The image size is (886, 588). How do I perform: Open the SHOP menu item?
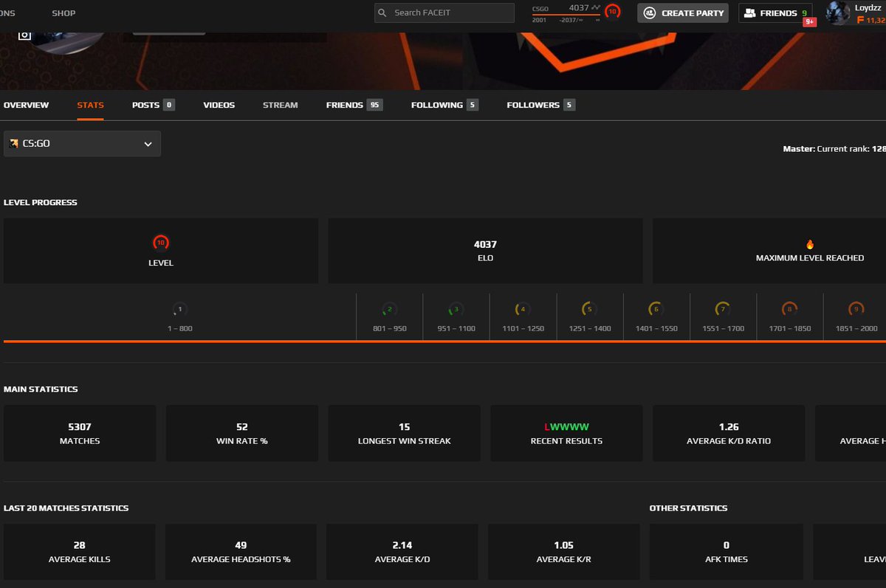tap(63, 13)
